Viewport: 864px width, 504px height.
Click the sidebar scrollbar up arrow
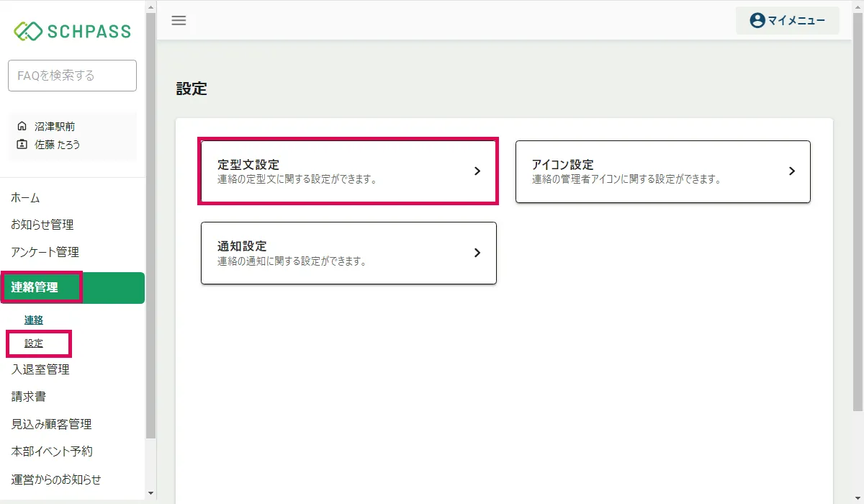tap(150, 6)
